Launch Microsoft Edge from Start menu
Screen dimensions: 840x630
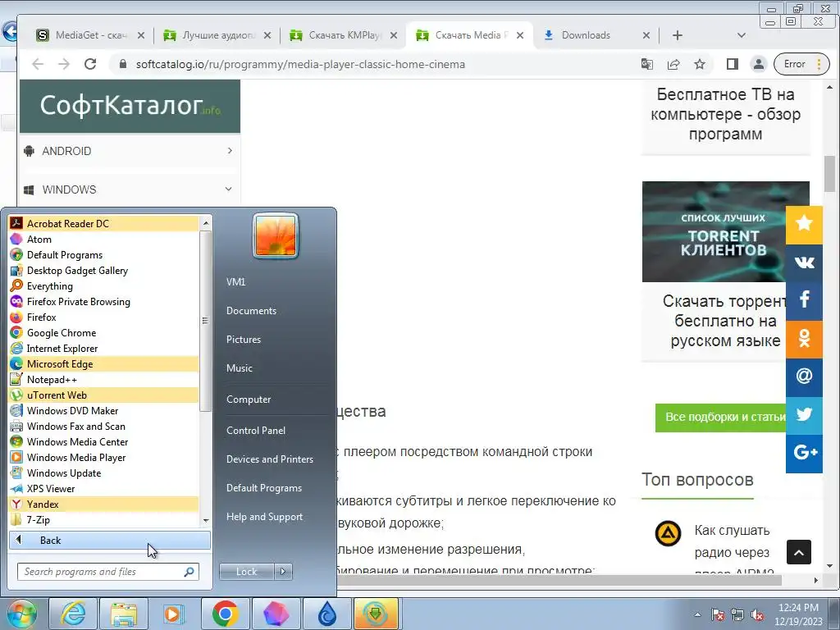104,363
